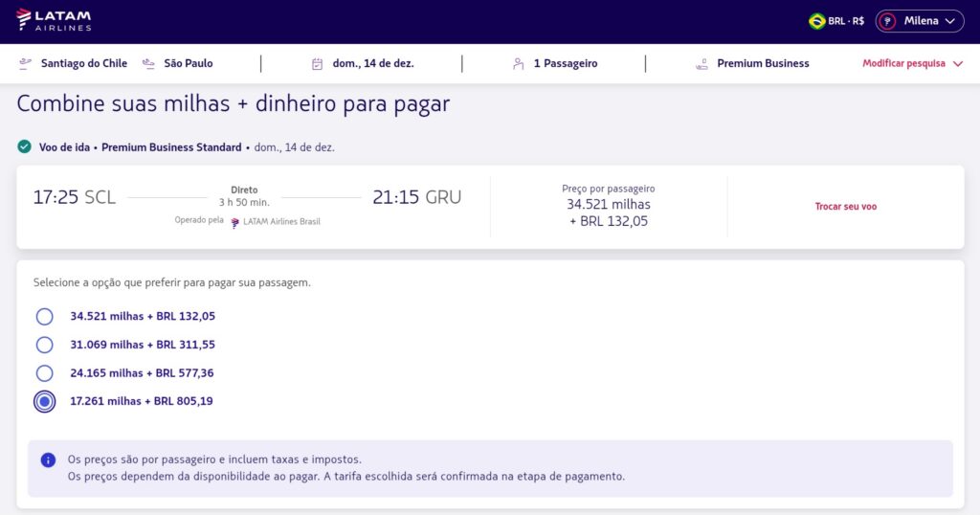This screenshot has width=980, height=515.
Task: Expand the Milena account menu chevron
Action: 950,21
